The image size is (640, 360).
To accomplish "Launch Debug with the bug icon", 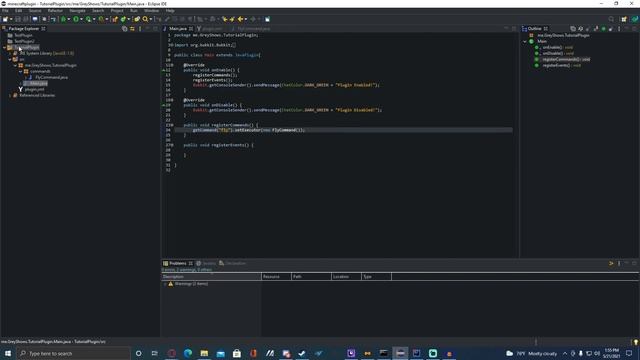I will (x=63, y=19).
